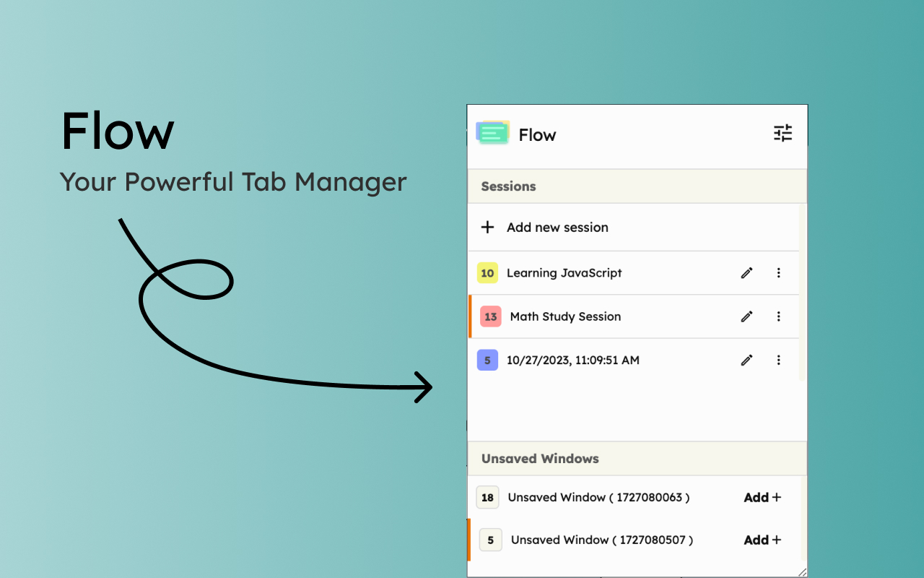Screen dimensions: 924x578
Task: Click the resize handle at the bottom-right corner
Action: (x=801, y=573)
